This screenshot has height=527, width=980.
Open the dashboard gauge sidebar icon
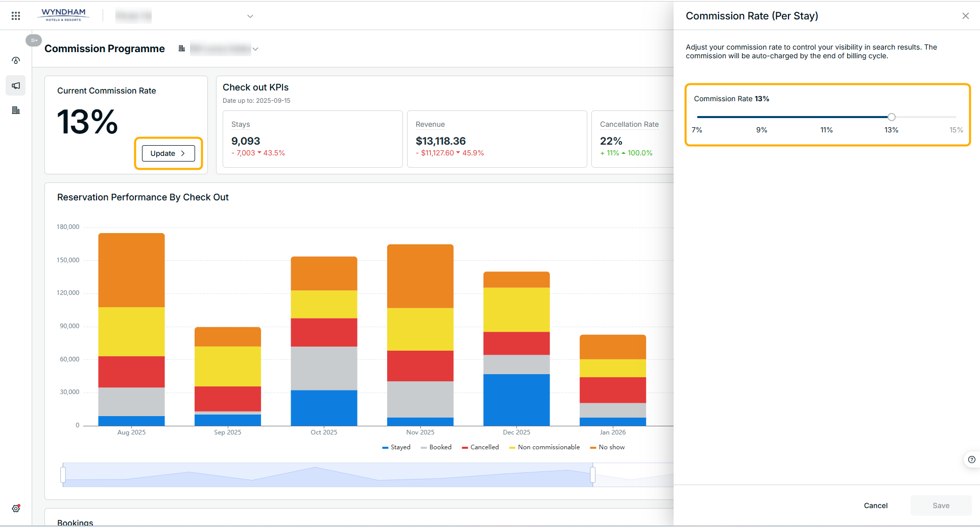pos(16,60)
